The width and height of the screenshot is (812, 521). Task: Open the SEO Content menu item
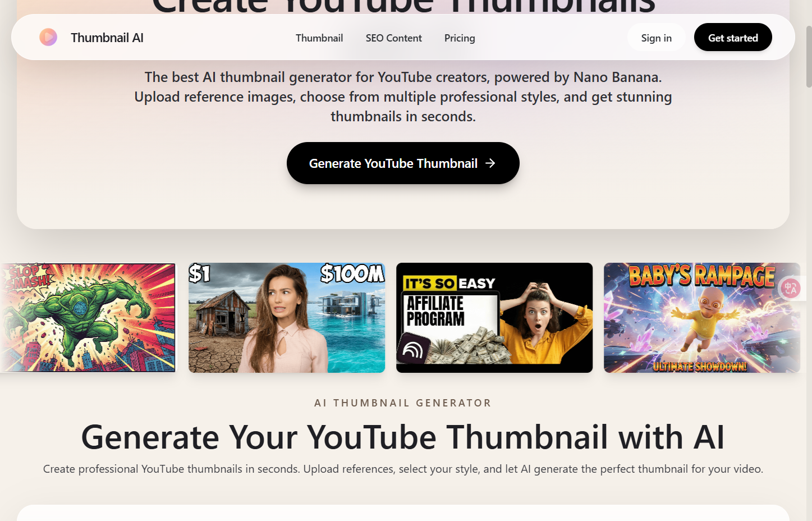(x=393, y=38)
